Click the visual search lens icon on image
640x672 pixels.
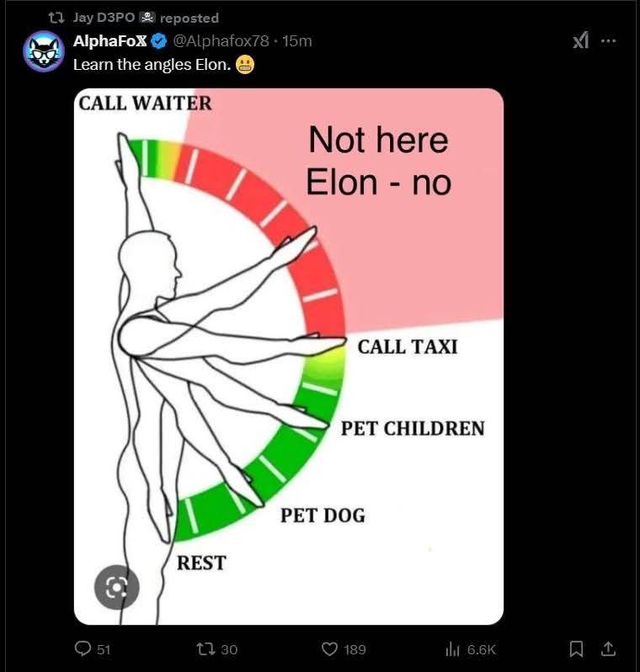tap(115, 586)
